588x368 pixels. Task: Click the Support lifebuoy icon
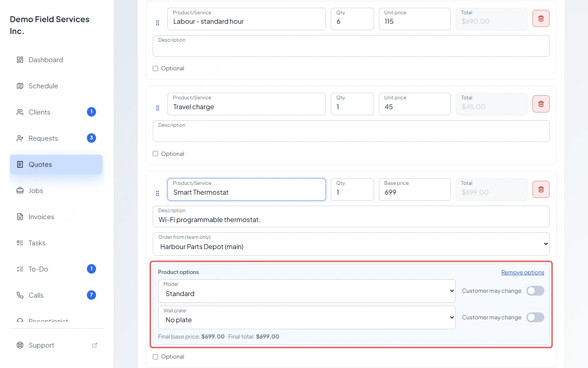(20, 345)
